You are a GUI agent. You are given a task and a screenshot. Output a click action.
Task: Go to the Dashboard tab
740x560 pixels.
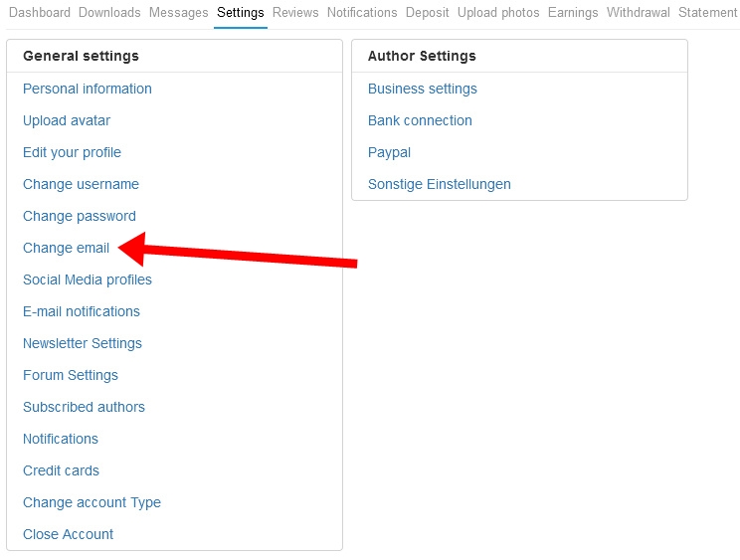point(40,12)
